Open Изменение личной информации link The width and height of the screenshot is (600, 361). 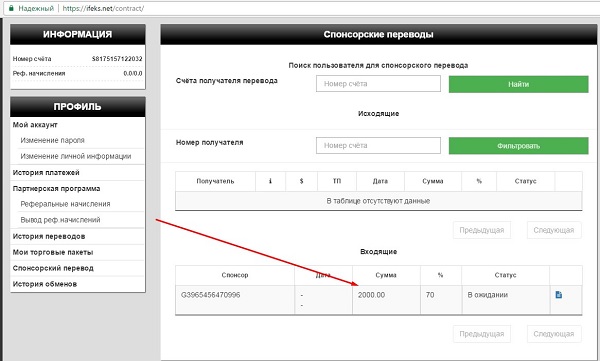click(76, 156)
